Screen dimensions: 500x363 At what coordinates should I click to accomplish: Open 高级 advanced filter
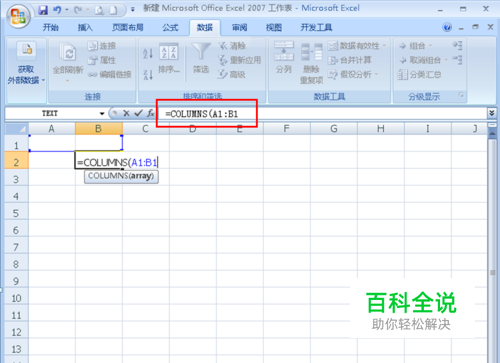tap(232, 74)
